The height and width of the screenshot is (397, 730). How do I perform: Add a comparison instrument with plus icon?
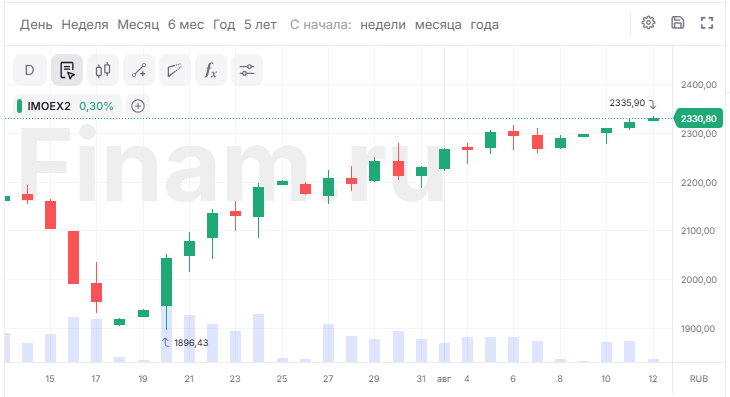point(138,106)
